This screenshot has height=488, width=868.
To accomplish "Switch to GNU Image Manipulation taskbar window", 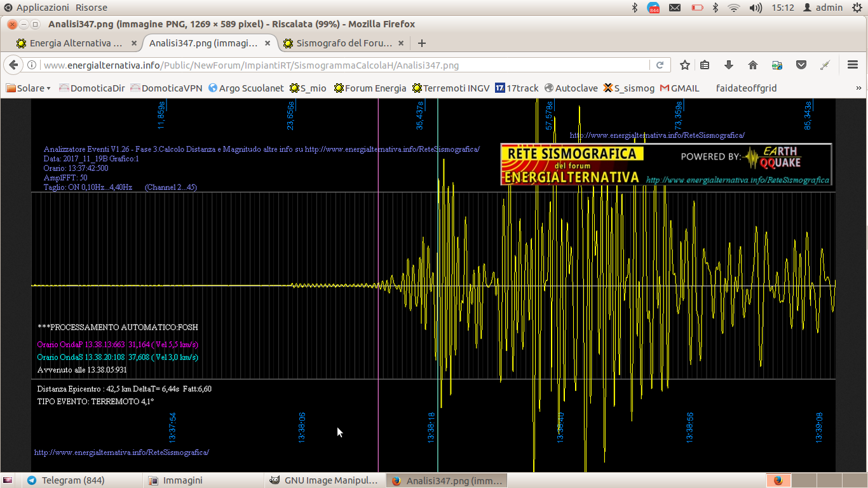I will [x=324, y=480].
